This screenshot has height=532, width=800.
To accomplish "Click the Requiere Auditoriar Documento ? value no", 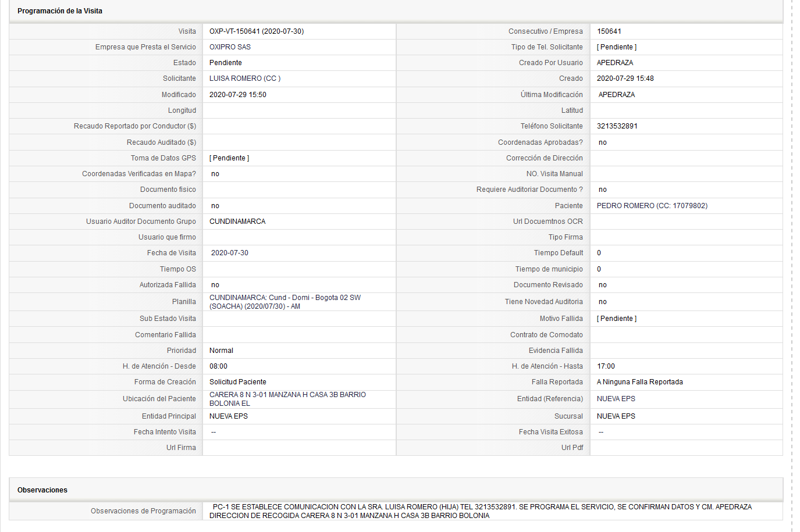I will (603, 190).
